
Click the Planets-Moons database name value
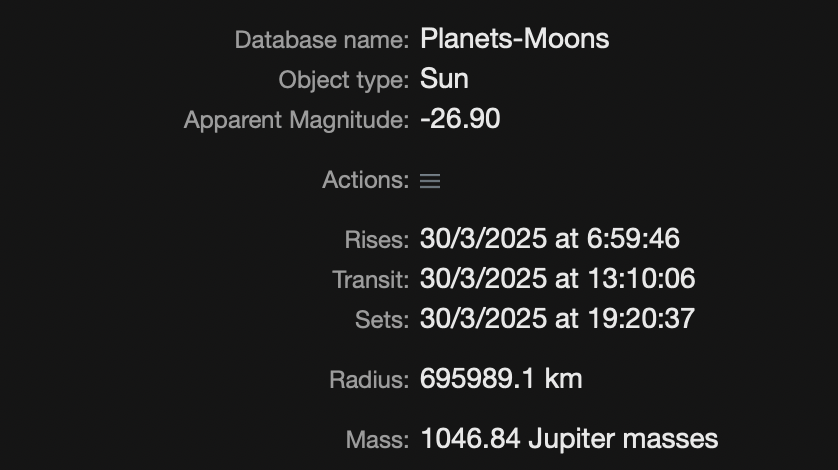coord(514,39)
